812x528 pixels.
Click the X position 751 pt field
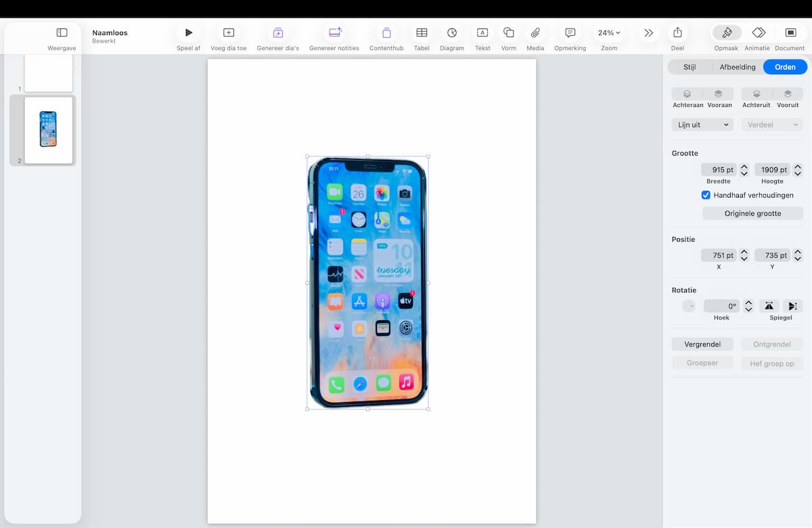pos(719,255)
